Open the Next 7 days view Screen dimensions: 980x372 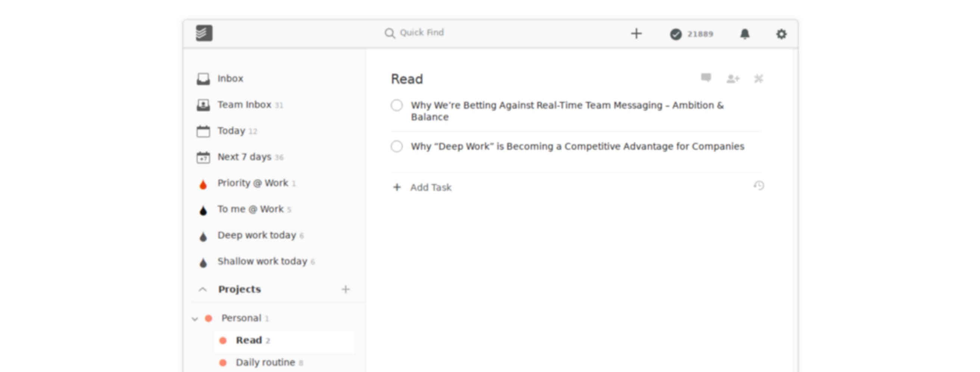[x=244, y=157]
